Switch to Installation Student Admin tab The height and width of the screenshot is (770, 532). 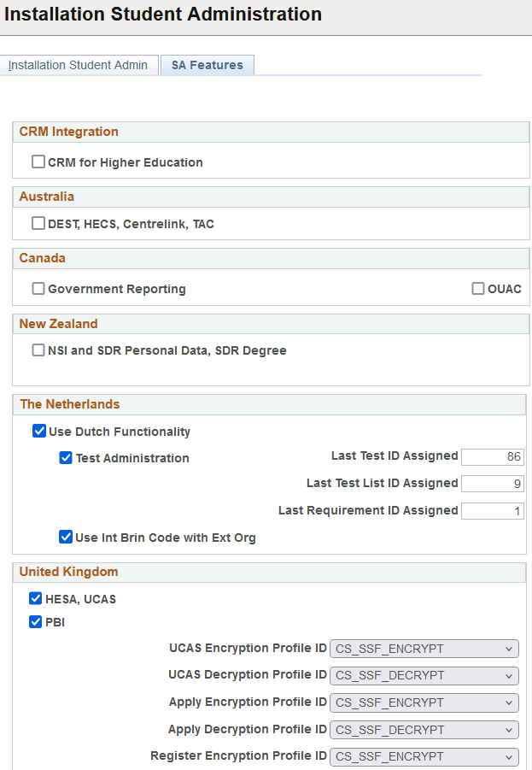click(x=78, y=65)
